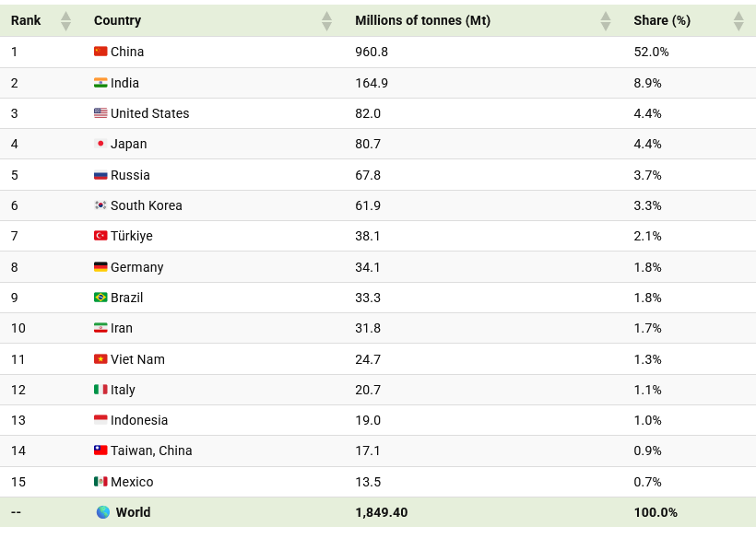Image resolution: width=756 pixels, height=550 pixels.
Task: Click the Germany flag icon
Action: point(100,267)
